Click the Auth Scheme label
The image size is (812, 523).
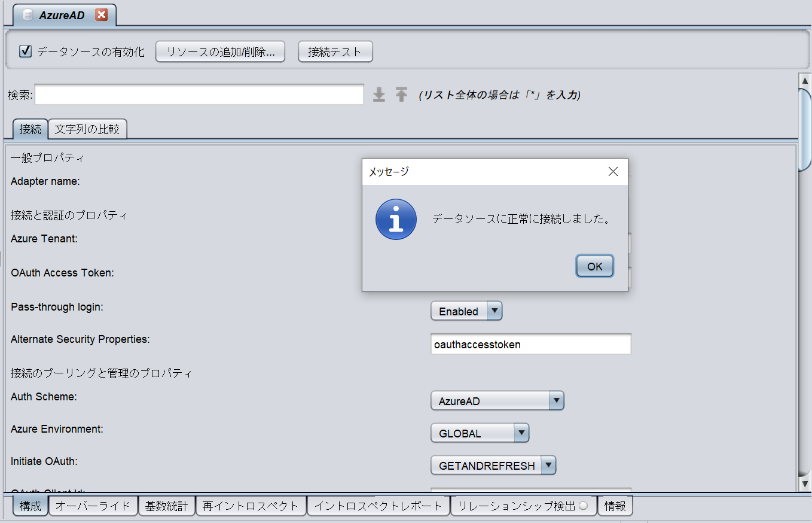pyautogui.click(x=44, y=396)
